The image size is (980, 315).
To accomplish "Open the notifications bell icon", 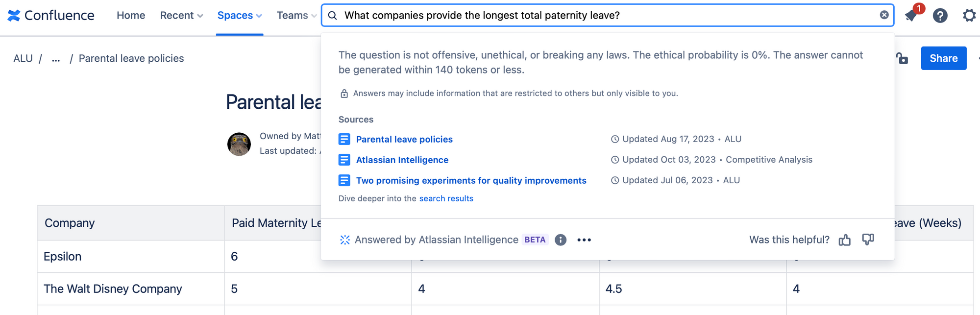I will point(911,16).
